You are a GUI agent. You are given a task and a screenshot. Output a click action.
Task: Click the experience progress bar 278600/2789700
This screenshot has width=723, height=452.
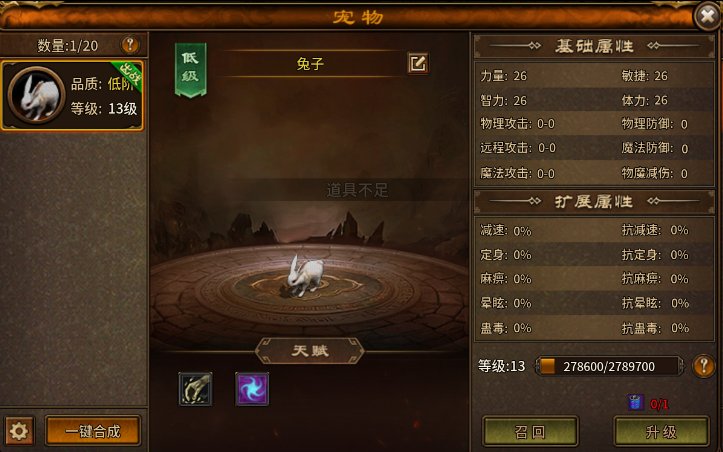click(609, 366)
